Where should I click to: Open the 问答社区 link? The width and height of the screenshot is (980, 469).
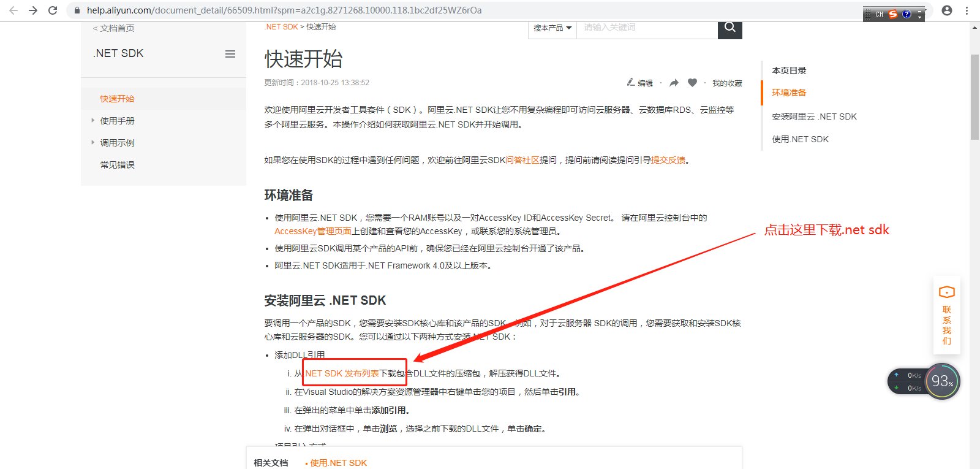[522, 160]
